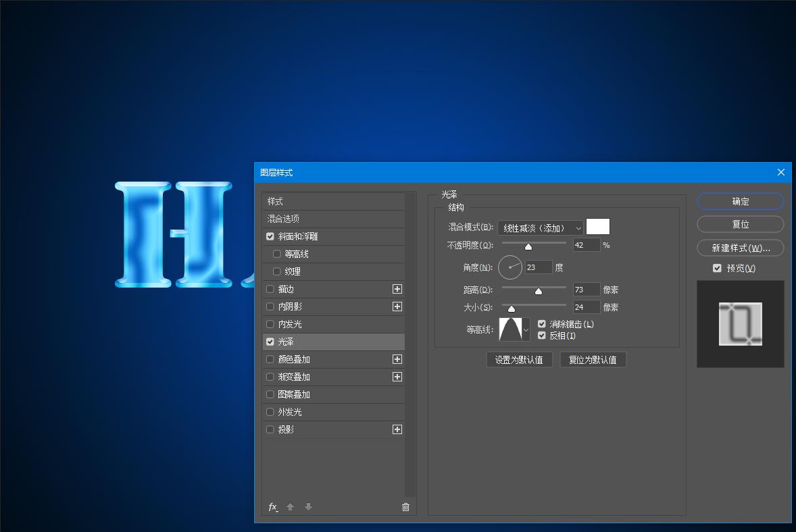Click the fx icon at dialog bottom
This screenshot has width=796, height=532.
[273, 507]
